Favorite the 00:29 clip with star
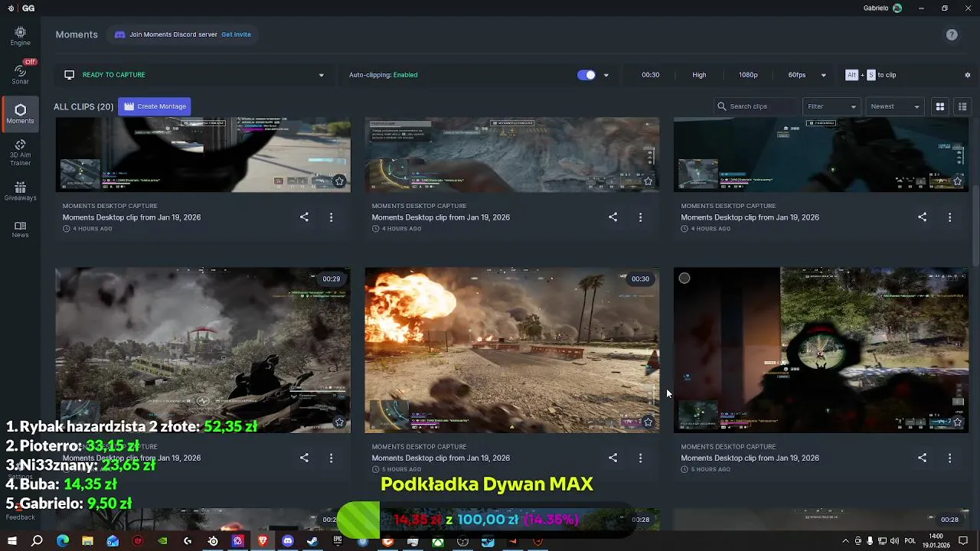This screenshot has width=980, height=551. (x=339, y=422)
